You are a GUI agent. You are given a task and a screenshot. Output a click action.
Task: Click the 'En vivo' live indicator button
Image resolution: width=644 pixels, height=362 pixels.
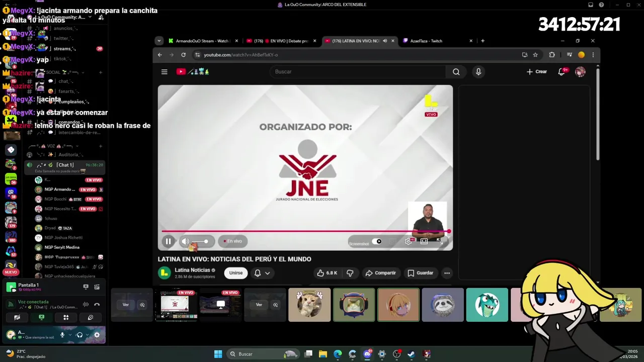click(x=233, y=241)
